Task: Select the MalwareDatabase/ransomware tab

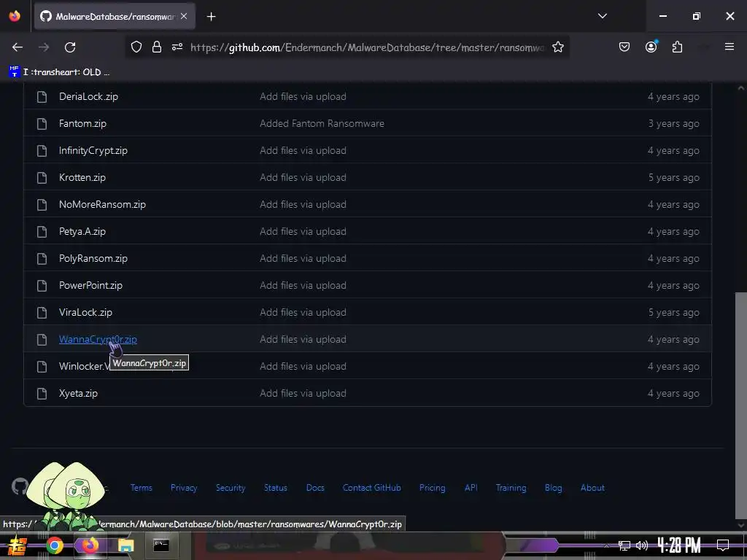Action: point(115,17)
